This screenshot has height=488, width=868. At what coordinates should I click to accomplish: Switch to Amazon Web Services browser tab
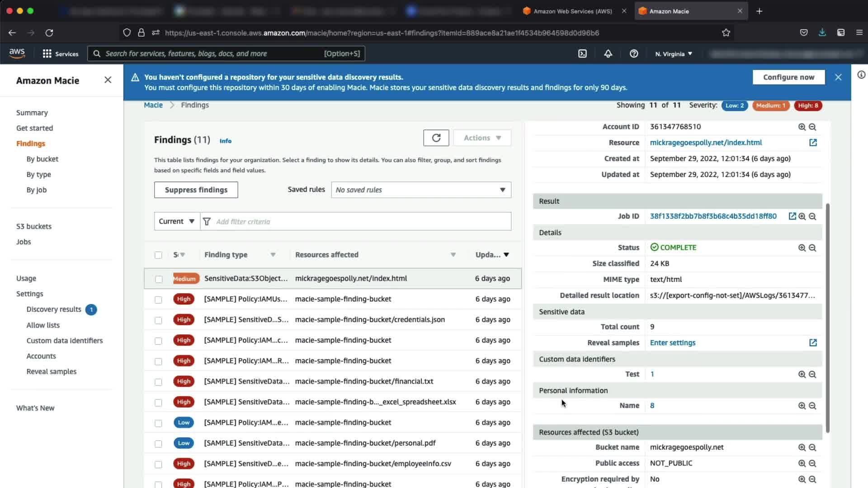(572, 11)
